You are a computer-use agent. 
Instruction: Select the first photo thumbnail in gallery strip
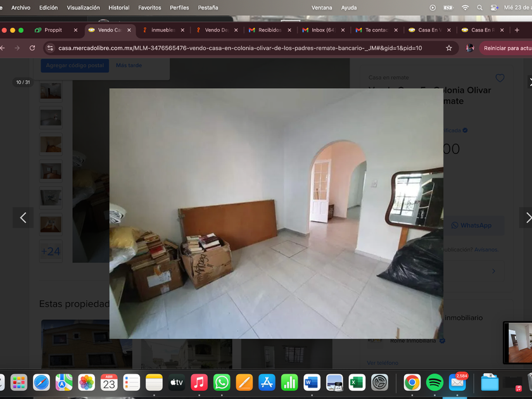[51, 91]
